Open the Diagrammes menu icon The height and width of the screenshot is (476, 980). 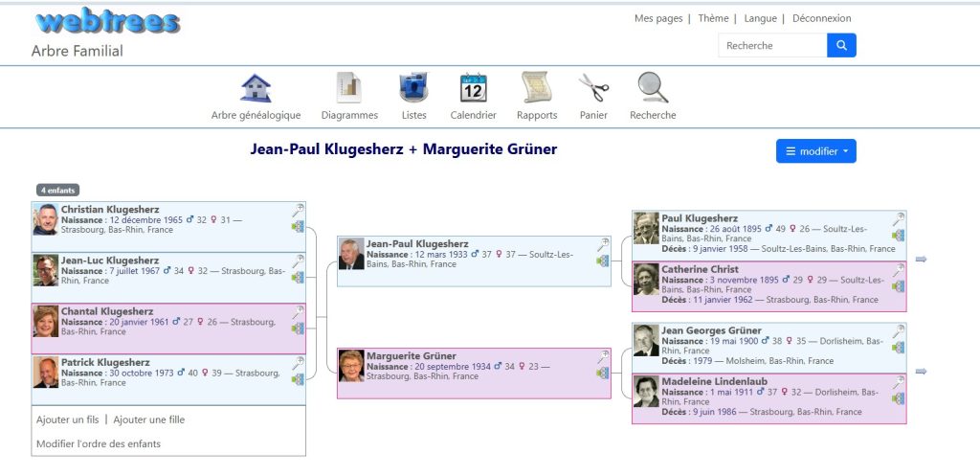[x=349, y=89]
